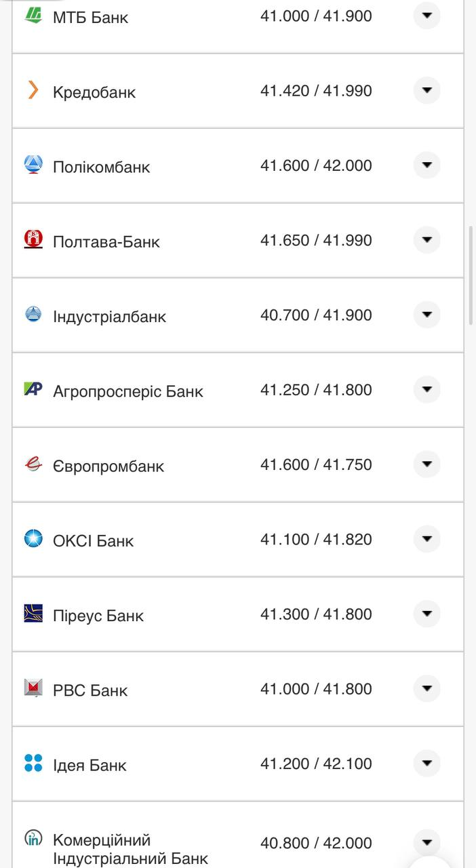Expand the Кредобанк row dropdown arrow
Image resolution: width=476 pixels, height=868 pixels.
[427, 90]
